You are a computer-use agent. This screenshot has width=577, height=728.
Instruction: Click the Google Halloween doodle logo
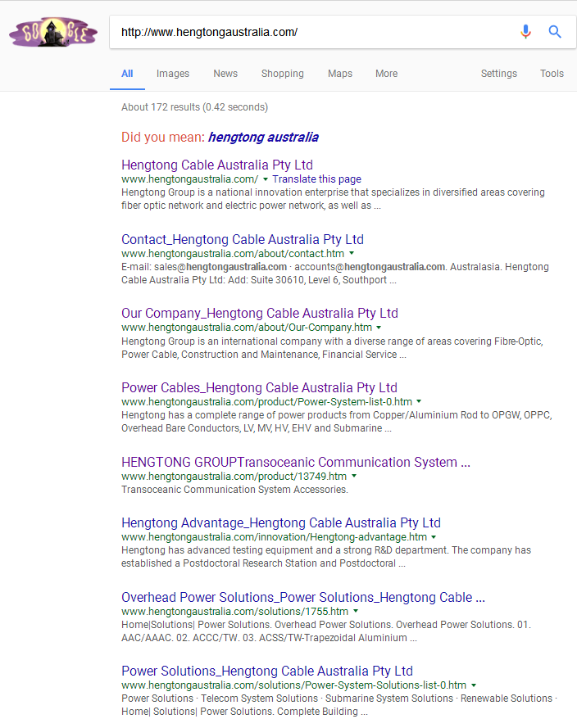[x=53, y=32]
